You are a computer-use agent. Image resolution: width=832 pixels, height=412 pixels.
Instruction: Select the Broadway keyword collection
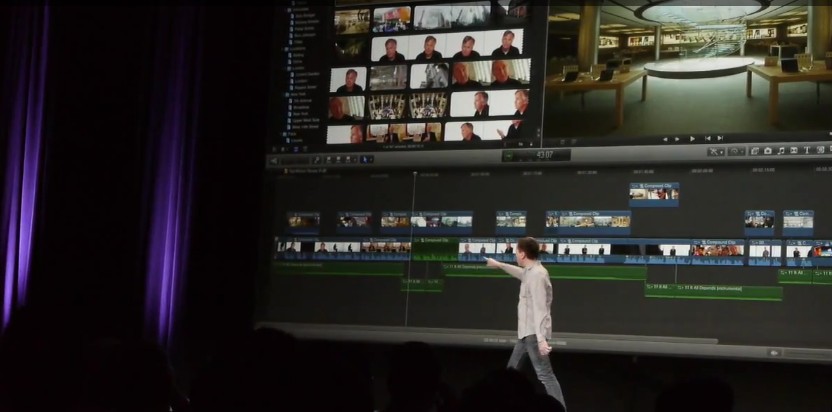[x=300, y=107]
